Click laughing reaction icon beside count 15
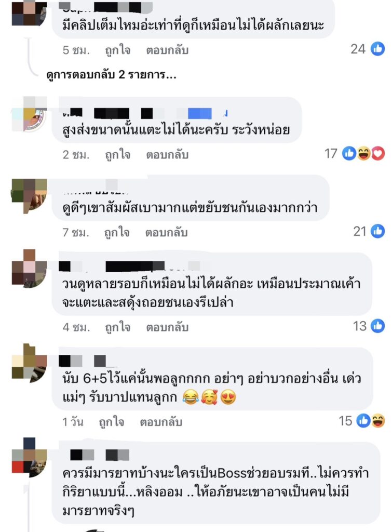This screenshot has height=532, width=392. coord(378,421)
